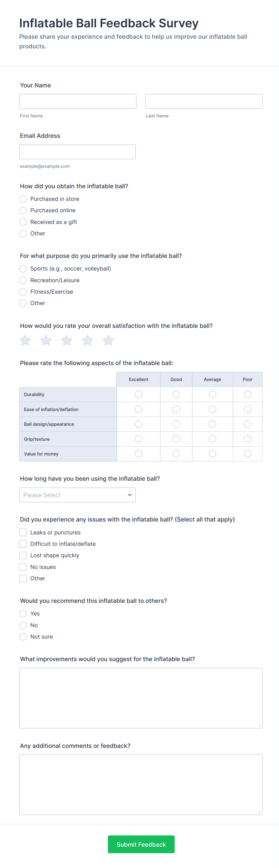Give a five-star satisfaction rating
Screen dimensions: 279x868
tap(108, 340)
